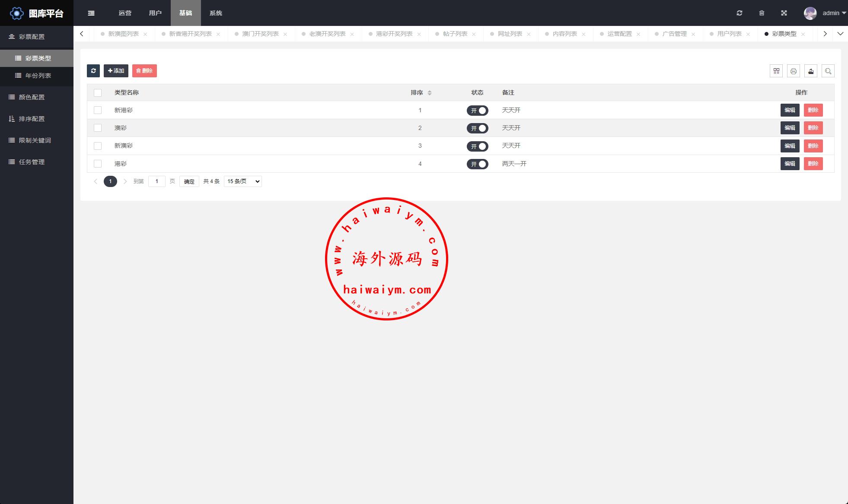
Task: Expand the 排序配置 sidebar item
Action: (x=37, y=119)
